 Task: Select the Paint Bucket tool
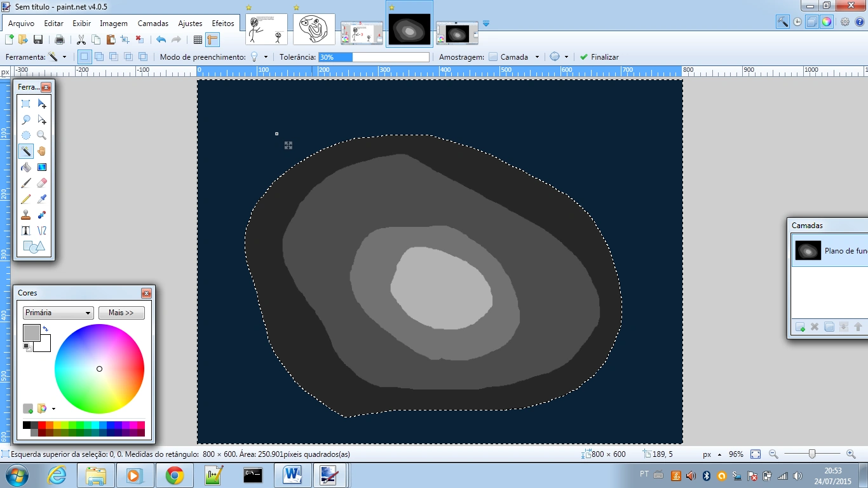coord(26,167)
